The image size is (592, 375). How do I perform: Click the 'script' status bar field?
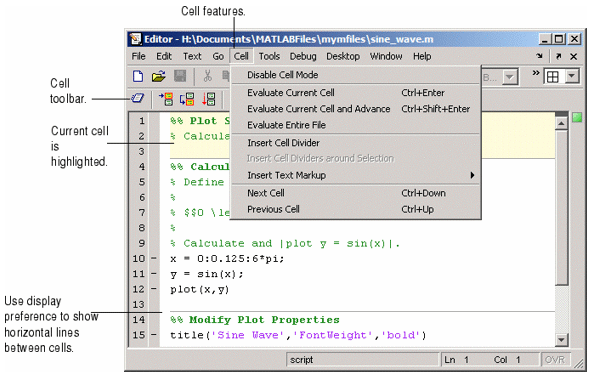[362, 360]
